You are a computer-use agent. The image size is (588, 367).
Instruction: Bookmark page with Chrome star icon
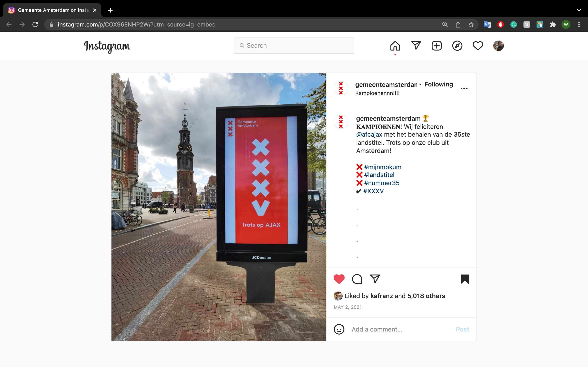(x=471, y=24)
